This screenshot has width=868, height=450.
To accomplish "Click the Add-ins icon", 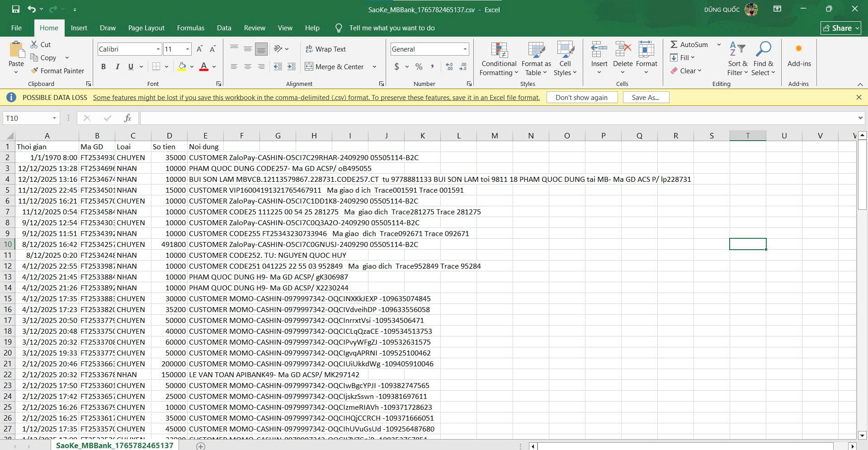I will 799,49.
